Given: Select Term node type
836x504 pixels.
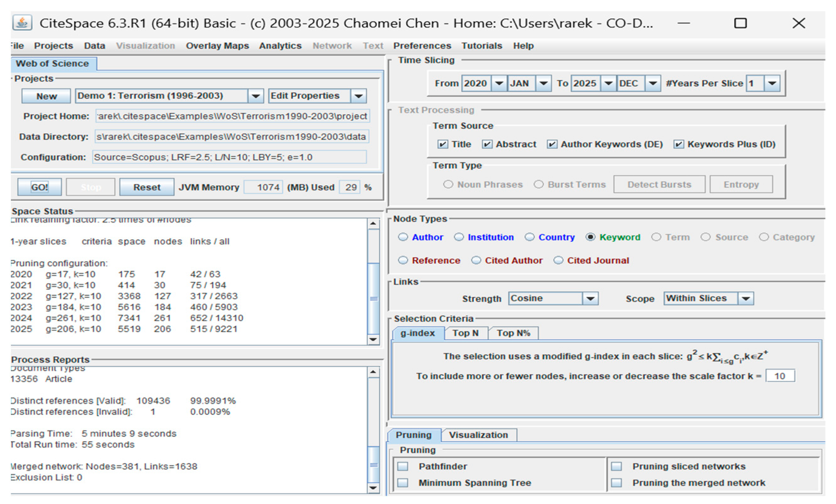Looking at the screenshot, I should [x=656, y=237].
